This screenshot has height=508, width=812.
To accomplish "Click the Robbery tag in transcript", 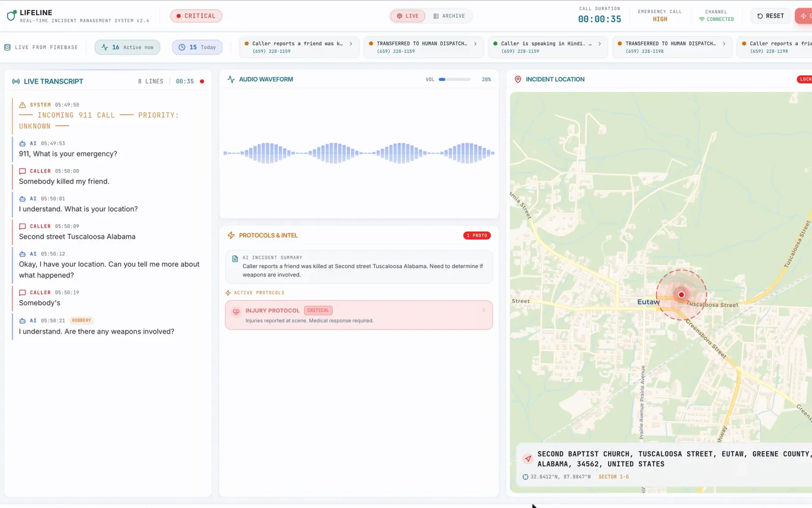I will click(81, 321).
